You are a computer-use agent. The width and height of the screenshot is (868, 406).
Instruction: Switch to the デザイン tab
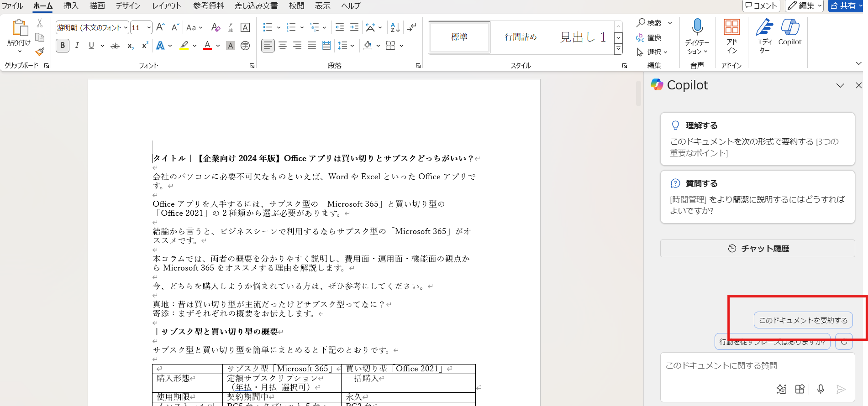coord(128,6)
